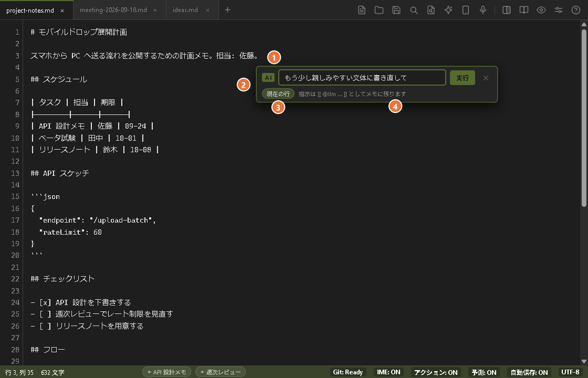Image resolution: width=588 pixels, height=378 pixels.
Task: Toggle 自動保存: ON in status bar
Action: 529,372
